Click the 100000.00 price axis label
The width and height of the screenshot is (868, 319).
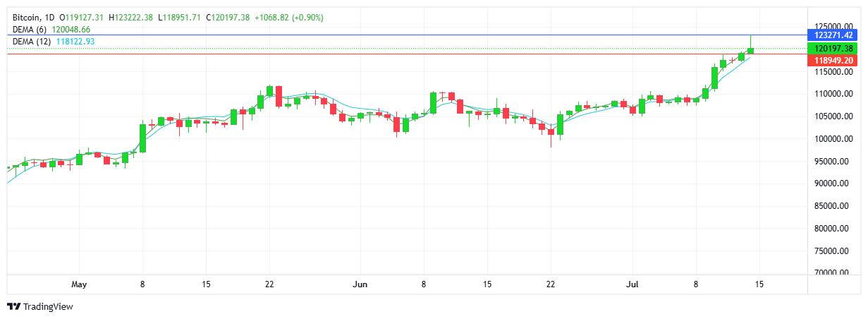(833, 139)
